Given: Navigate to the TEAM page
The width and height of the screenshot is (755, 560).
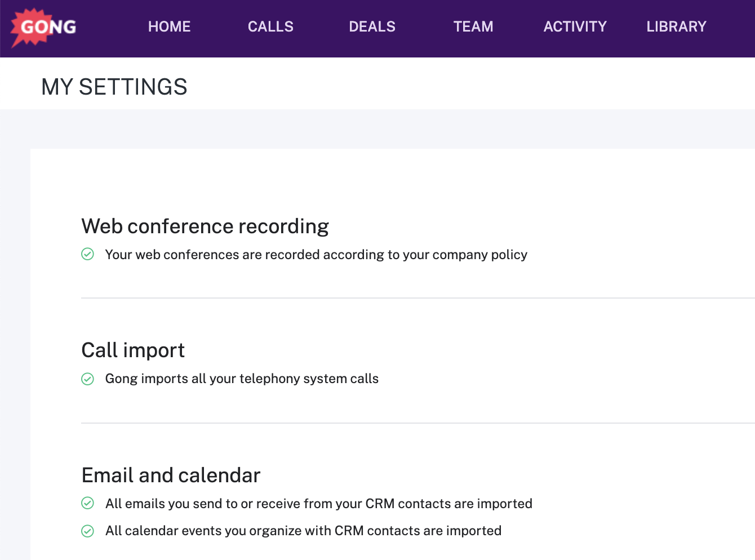Looking at the screenshot, I should 473,26.
